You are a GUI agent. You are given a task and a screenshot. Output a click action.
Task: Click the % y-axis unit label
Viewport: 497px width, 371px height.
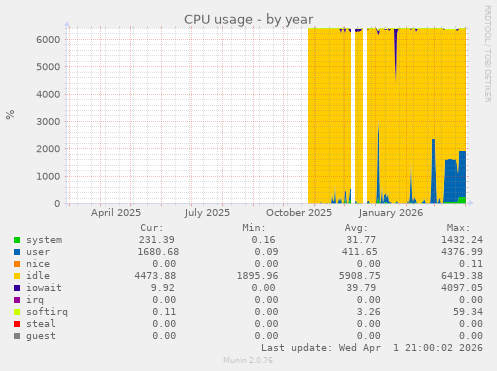coord(10,114)
